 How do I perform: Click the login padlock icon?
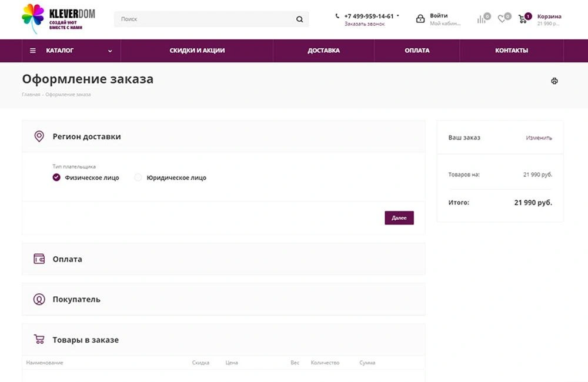point(420,19)
